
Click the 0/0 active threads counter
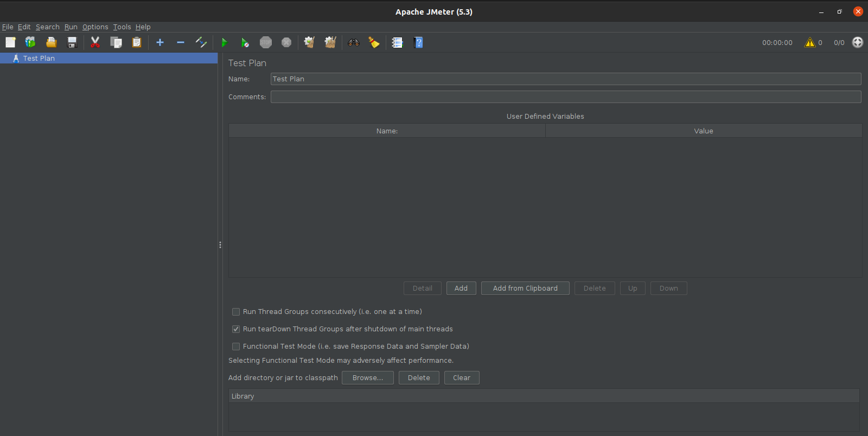point(839,43)
